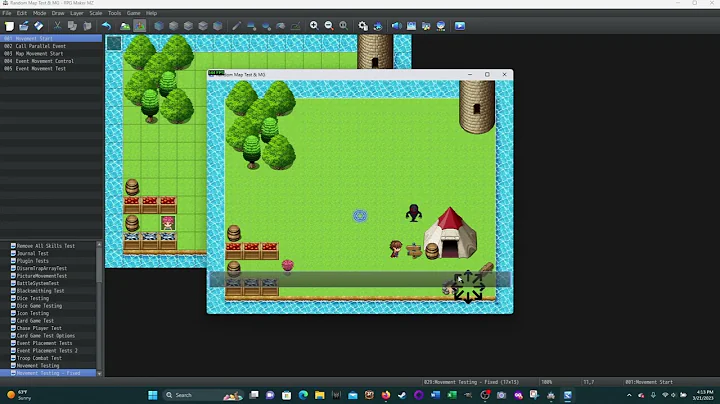This screenshot has width=720, height=404.
Task: Select the Rectangle drawing tool
Action: [251, 26]
